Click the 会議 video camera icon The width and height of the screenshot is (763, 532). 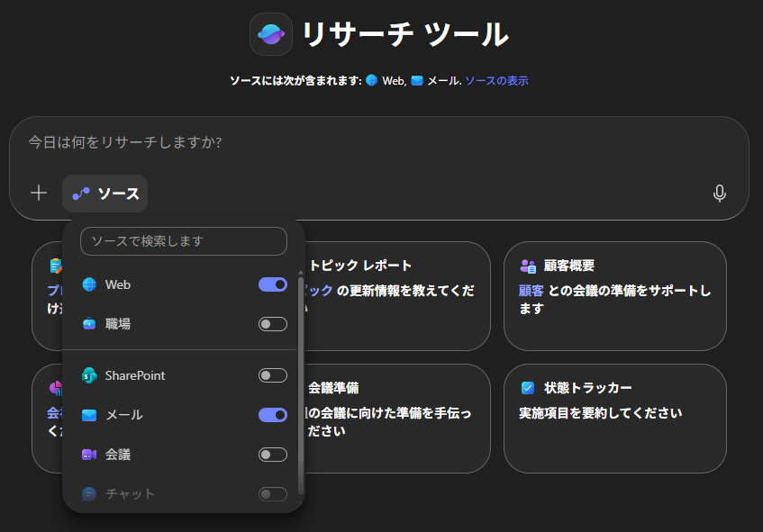pos(89,455)
